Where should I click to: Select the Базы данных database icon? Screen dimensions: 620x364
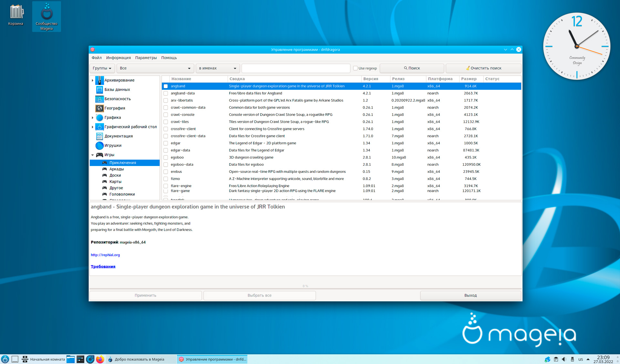click(x=99, y=89)
